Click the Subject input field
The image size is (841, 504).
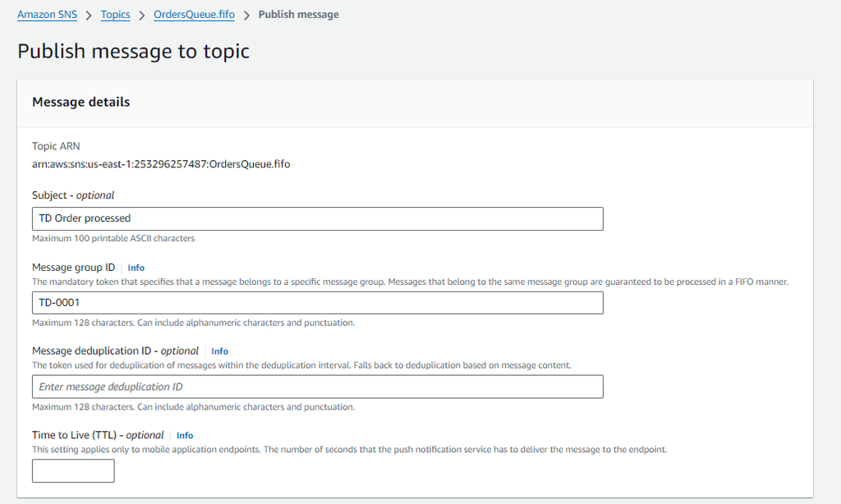316,218
